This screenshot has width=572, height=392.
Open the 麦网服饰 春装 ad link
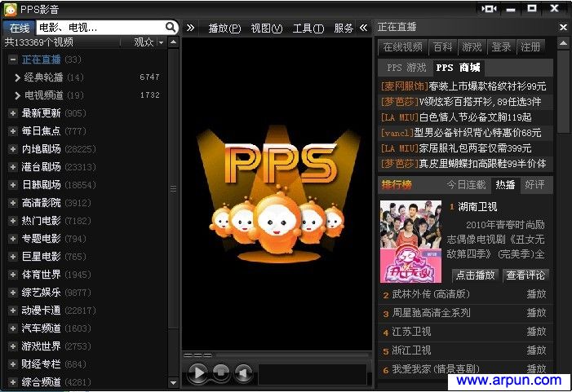463,86
